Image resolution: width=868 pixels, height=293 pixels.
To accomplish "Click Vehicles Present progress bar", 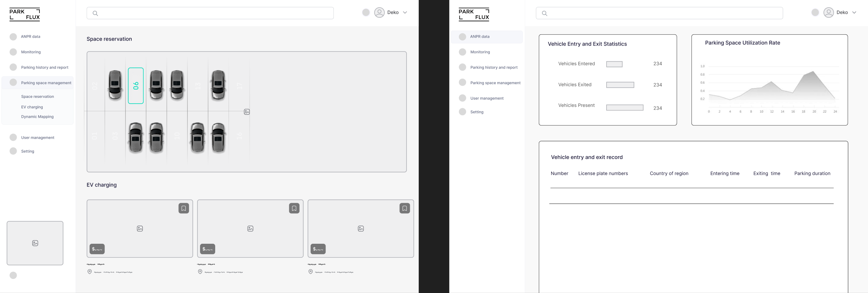I will (625, 108).
